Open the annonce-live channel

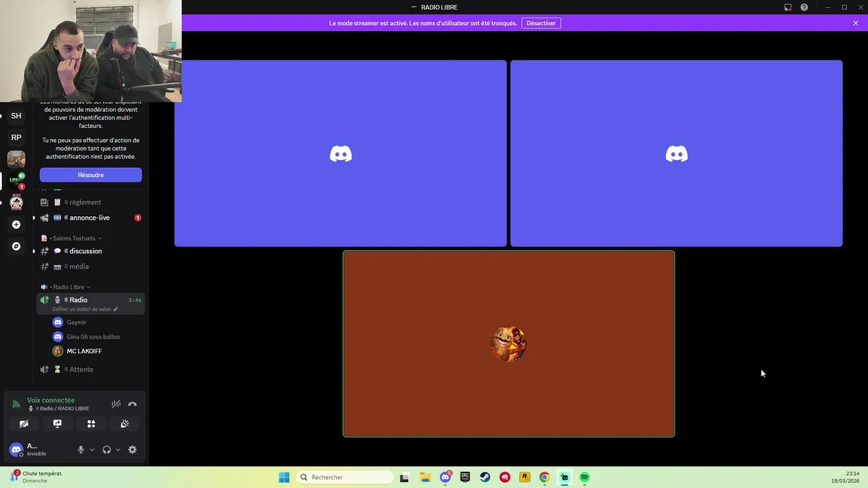point(90,218)
